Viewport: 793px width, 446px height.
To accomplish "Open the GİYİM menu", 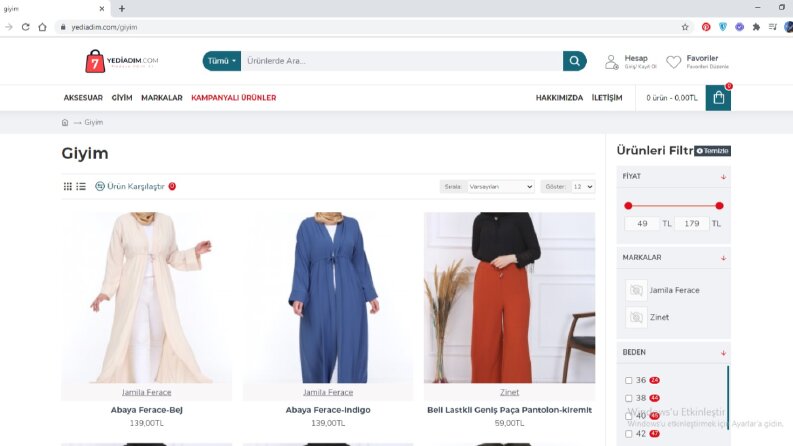I will (x=122, y=98).
